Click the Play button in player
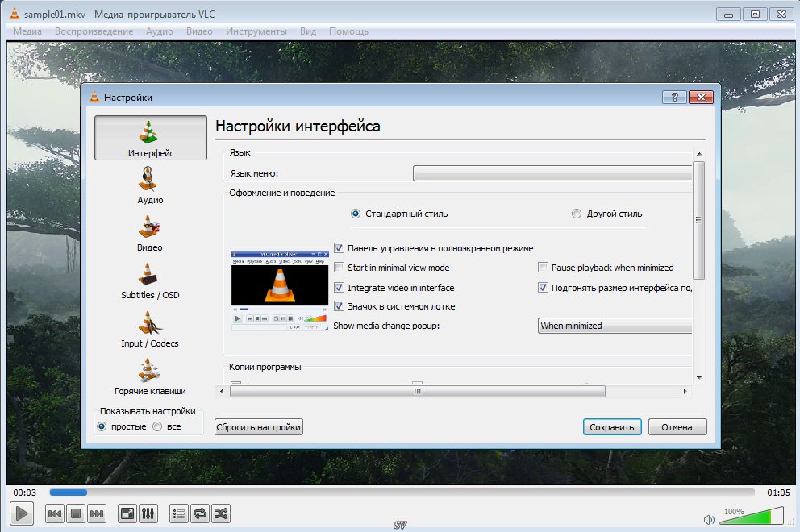The height and width of the screenshot is (532, 800). [22, 513]
